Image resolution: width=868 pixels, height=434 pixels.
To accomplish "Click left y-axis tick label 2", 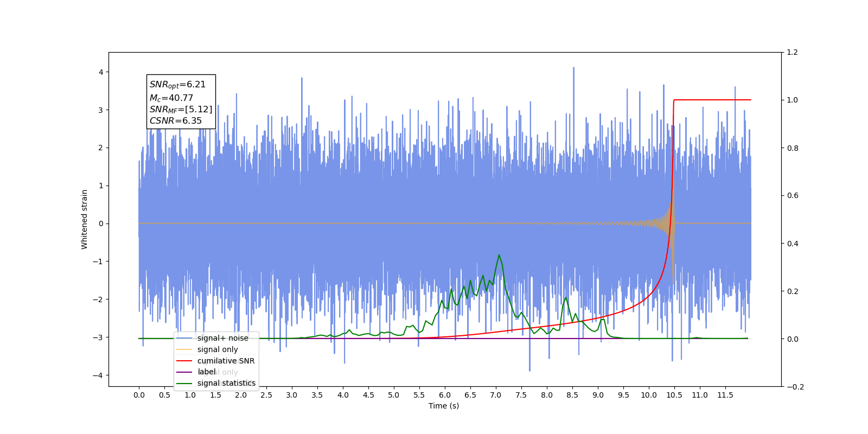I will point(101,148).
